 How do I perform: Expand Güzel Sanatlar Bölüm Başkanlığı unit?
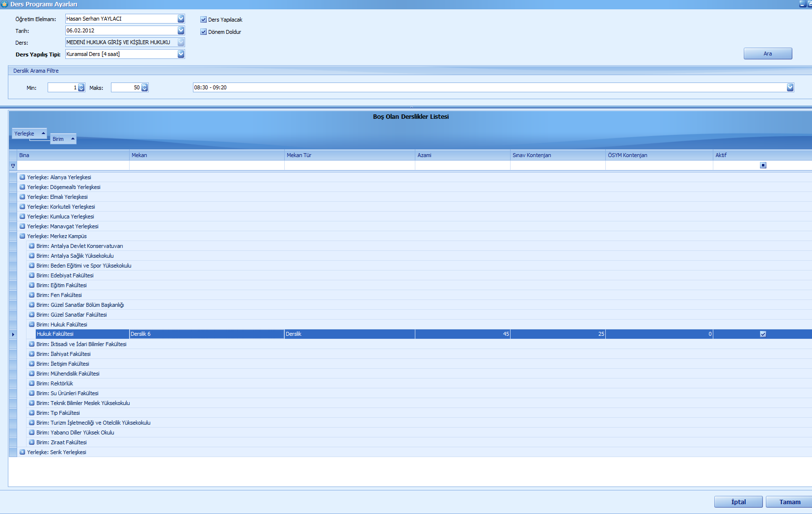point(31,305)
